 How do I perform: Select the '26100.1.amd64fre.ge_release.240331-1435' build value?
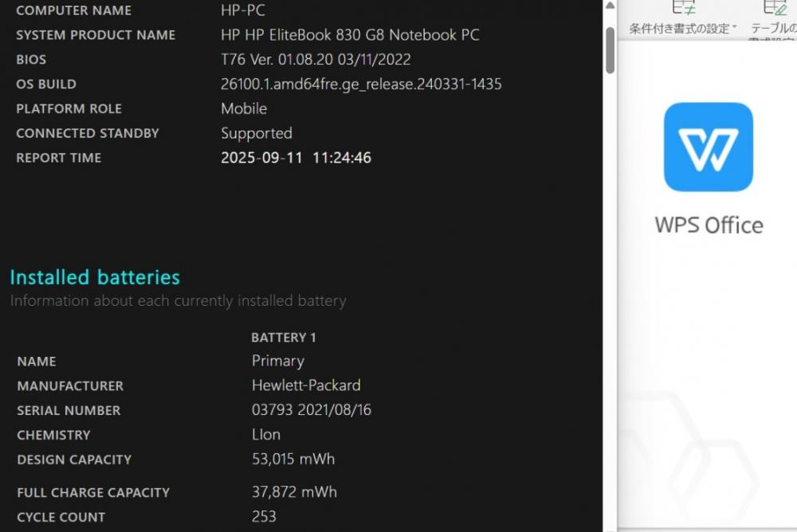coord(361,84)
